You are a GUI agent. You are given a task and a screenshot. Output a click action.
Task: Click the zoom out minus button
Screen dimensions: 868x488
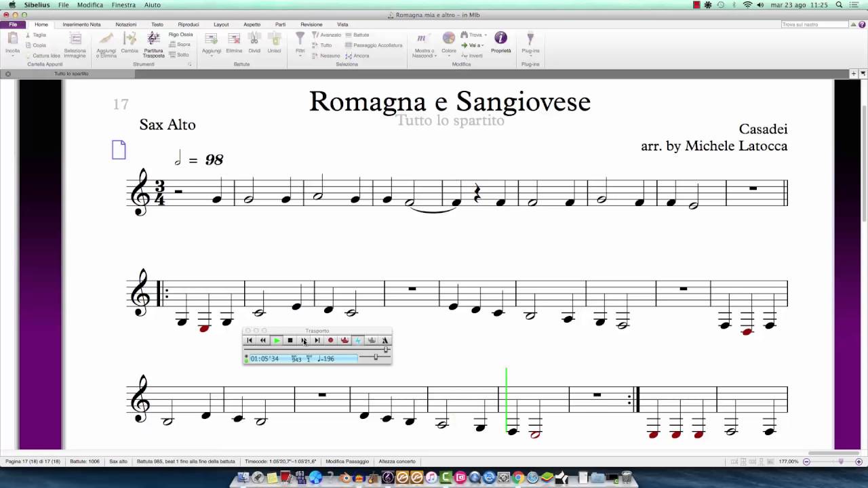pos(806,462)
